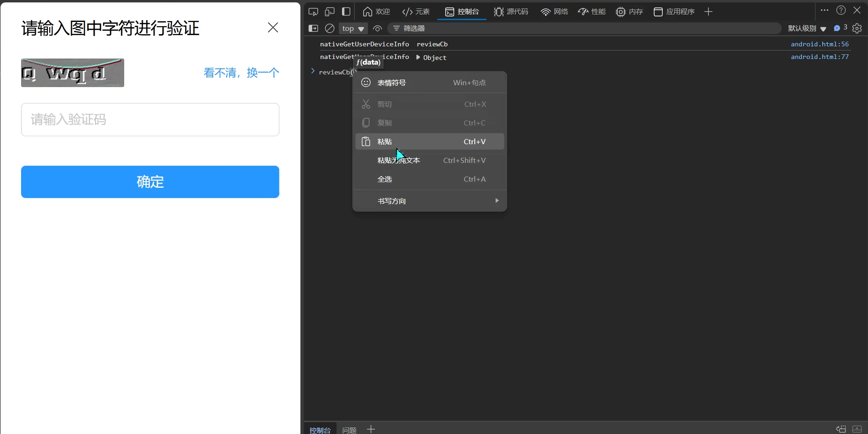The width and height of the screenshot is (868, 434).
Task: Open the three-dots customize DevTools menu
Action: point(824,10)
